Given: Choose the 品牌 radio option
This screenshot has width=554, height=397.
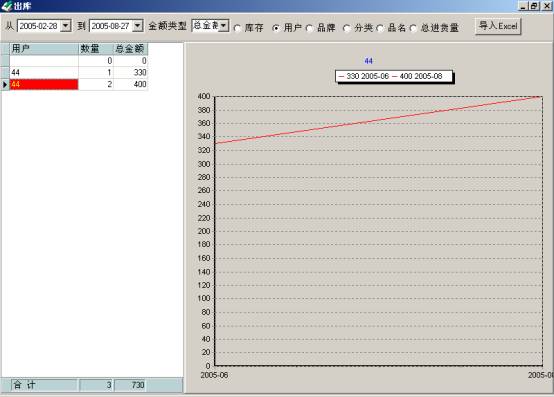Looking at the screenshot, I should click(x=310, y=28).
